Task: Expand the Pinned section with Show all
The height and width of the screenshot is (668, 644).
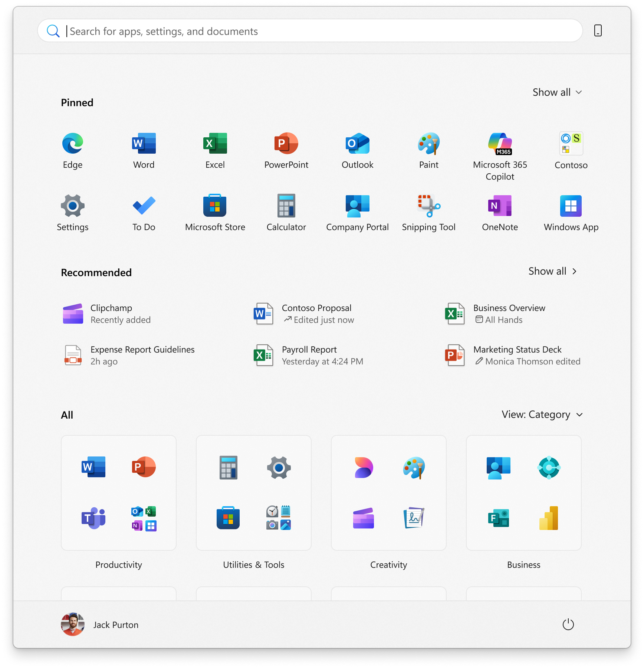Action: (x=558, y=92)
